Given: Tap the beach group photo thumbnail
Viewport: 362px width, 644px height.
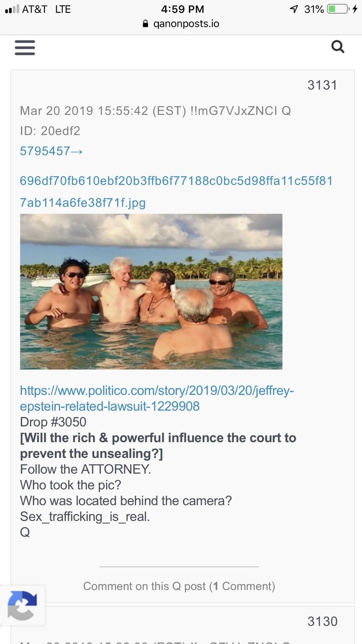Looking at the screenshot, I should (151, 291).
